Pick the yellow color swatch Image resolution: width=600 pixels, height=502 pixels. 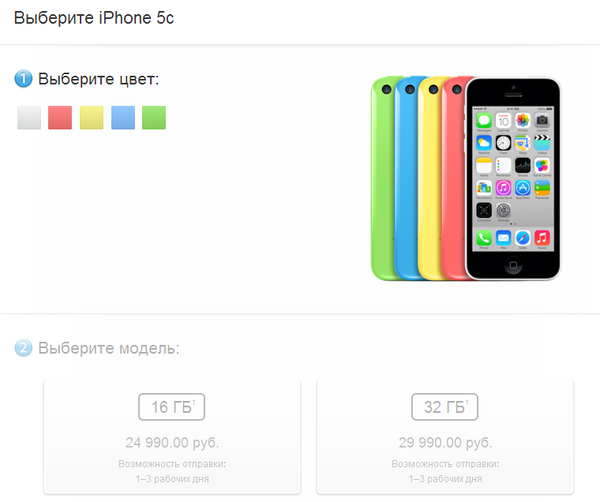[91, 117]
